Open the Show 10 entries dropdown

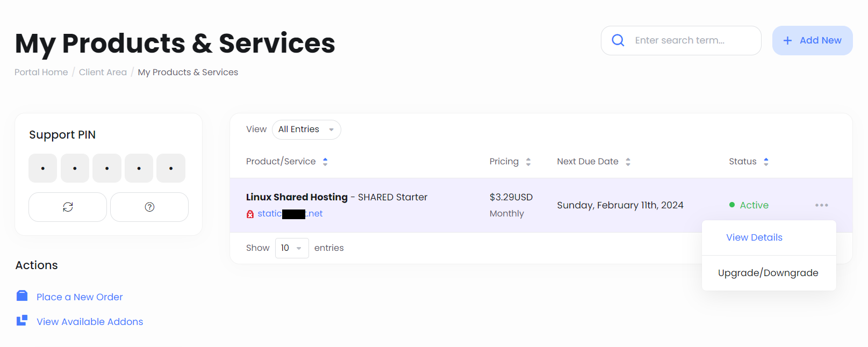pos(292,248)
